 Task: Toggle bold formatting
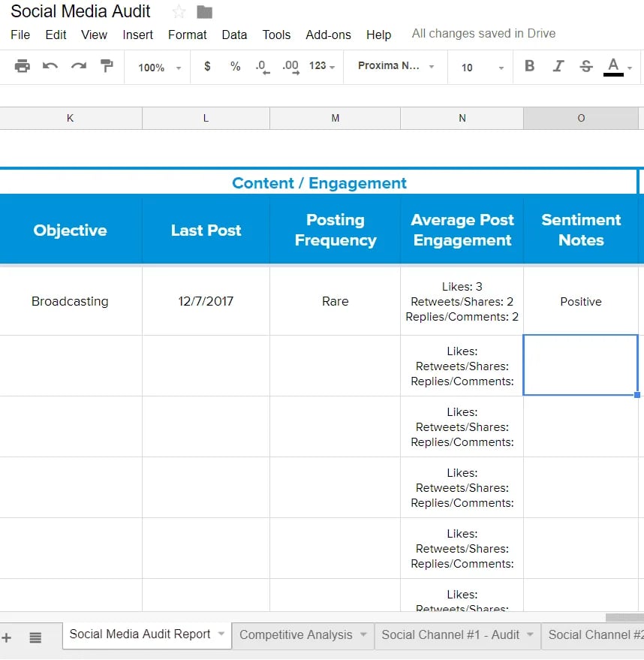pyautogui.click(x=529, y=66)
